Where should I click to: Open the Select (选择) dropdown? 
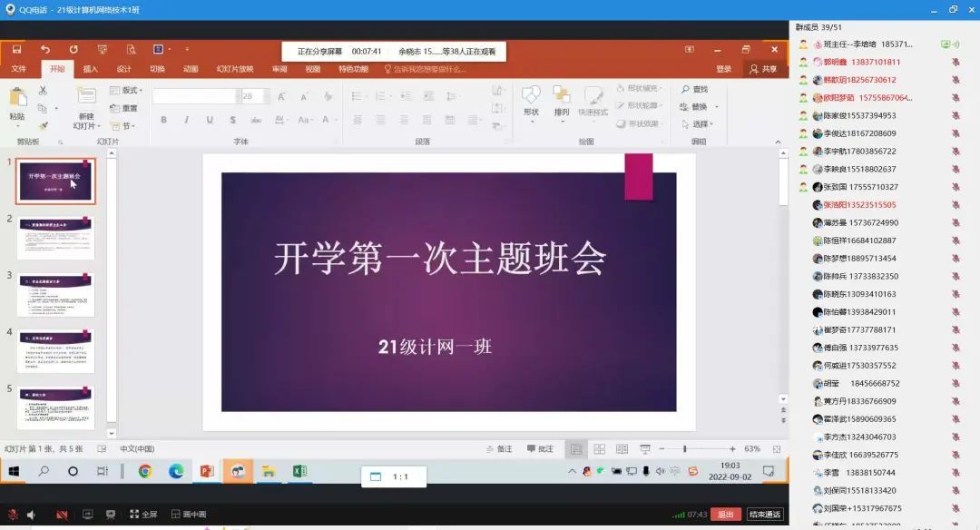click(698, 124)
